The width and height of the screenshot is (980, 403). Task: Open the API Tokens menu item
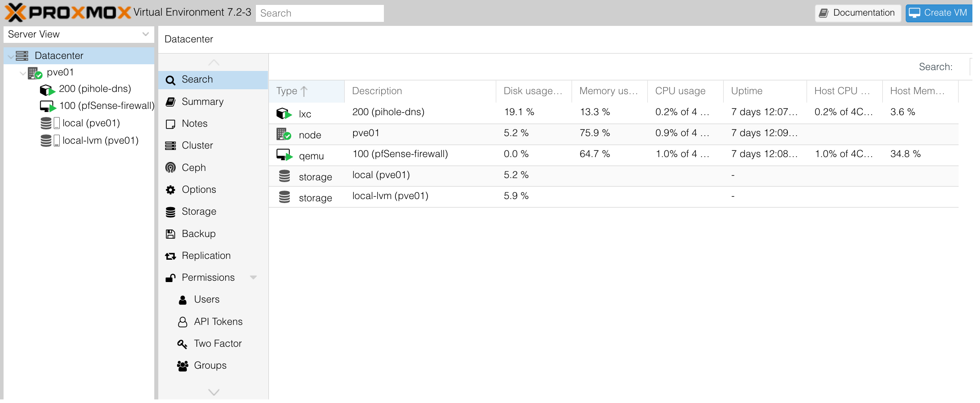tap(213, 322)
